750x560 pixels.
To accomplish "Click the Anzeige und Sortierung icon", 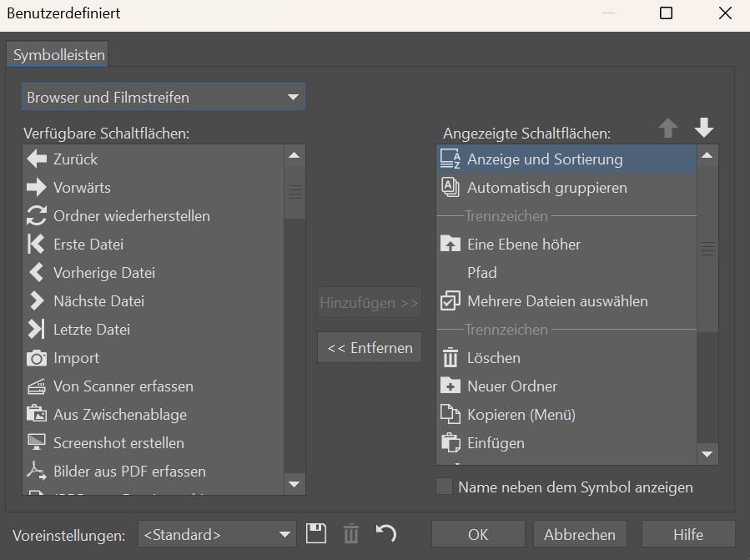I will click(x=451, y=159).
